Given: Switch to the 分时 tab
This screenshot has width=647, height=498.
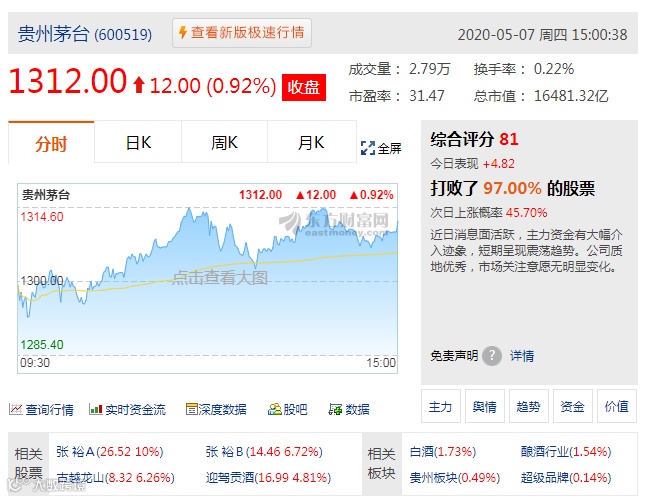Looking at the screenshot, I should click(51, 143).
